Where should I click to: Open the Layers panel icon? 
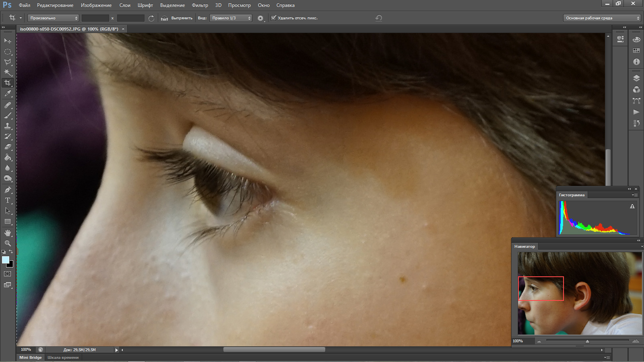pos(636,78)
